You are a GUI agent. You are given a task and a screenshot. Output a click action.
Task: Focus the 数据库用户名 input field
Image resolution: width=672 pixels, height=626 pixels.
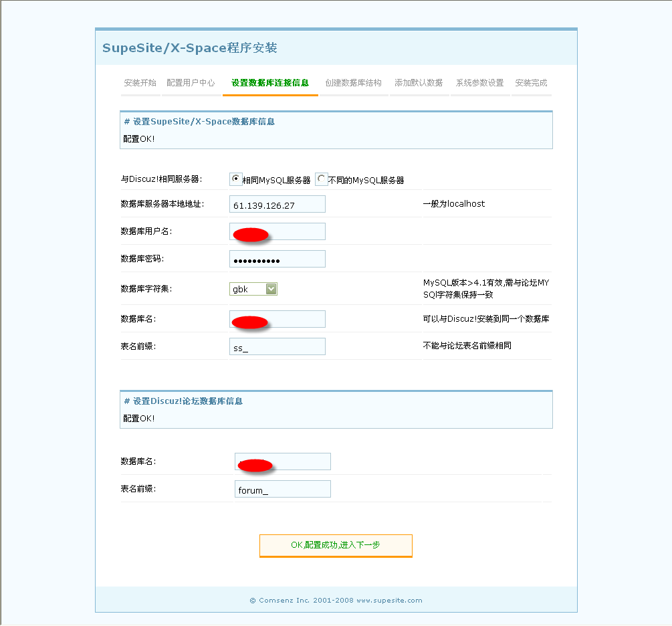(277, 231)
